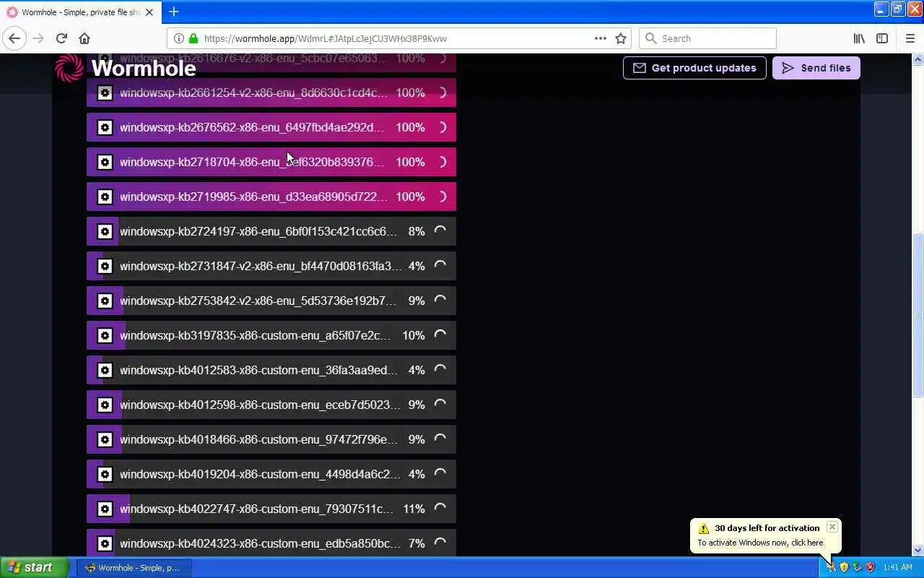Click spinner on kb4022747 row
Screen dimensions: 924x578
point(440,509)
